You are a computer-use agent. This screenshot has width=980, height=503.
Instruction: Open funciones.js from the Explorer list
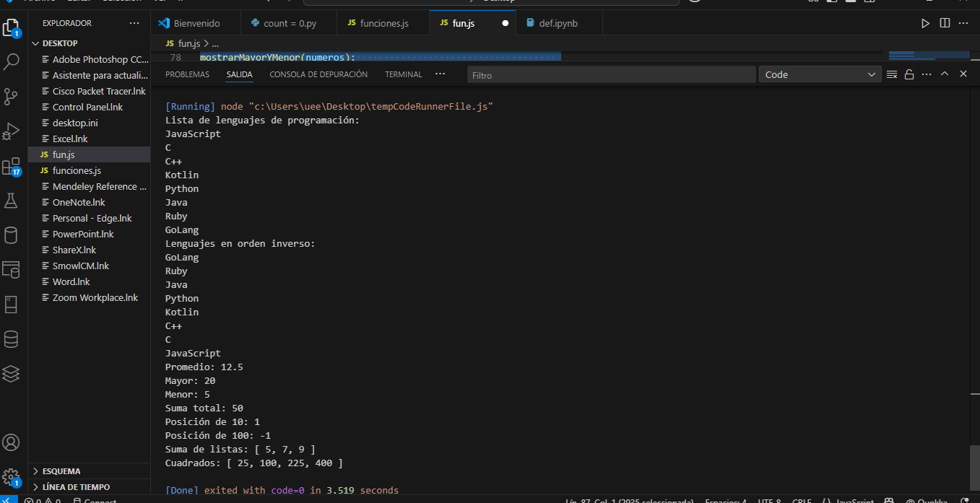click(x=90, y=170)
